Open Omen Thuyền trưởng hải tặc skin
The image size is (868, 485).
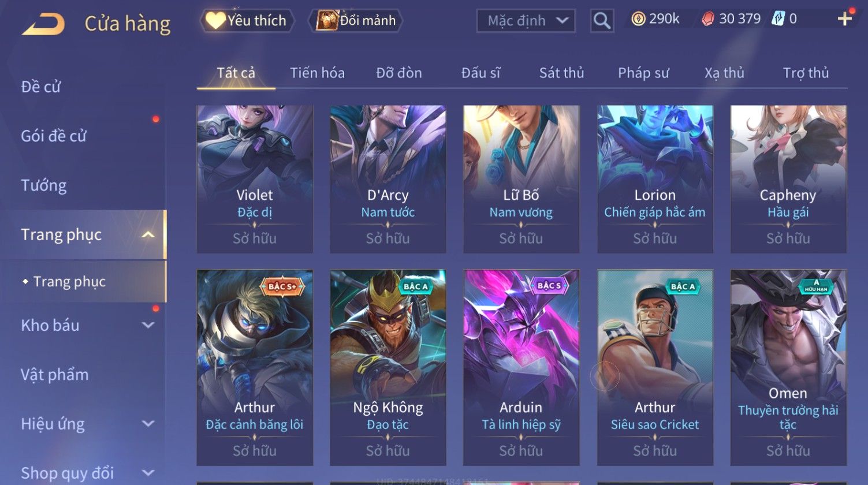tap(788, 368)
